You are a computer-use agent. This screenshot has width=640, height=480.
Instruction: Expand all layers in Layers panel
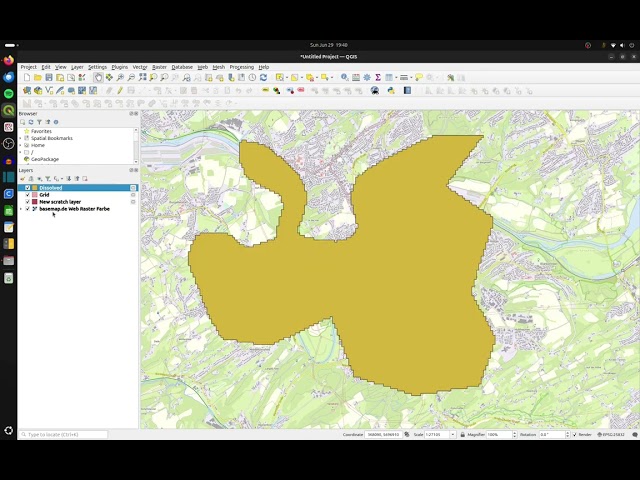(x=68, y=179)
